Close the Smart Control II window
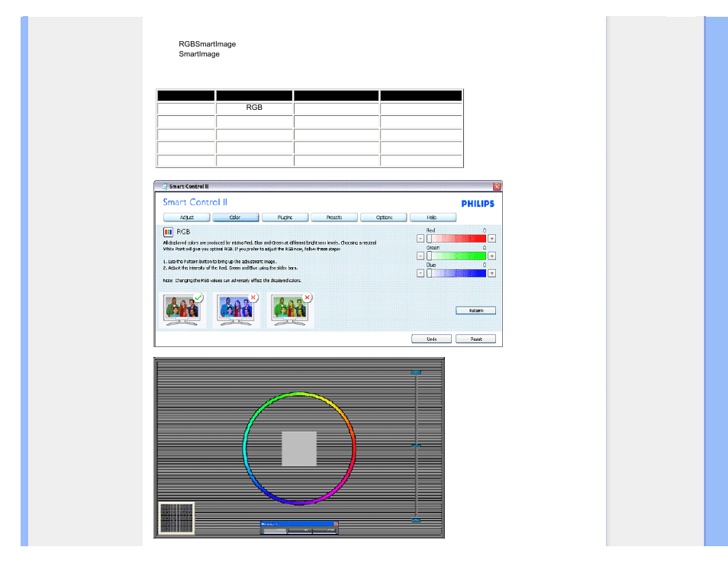 click(497, 186)
